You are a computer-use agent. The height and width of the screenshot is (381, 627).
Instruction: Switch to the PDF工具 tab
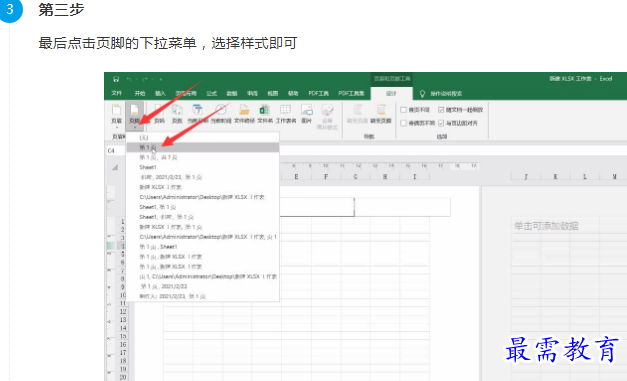click(318, 93)
